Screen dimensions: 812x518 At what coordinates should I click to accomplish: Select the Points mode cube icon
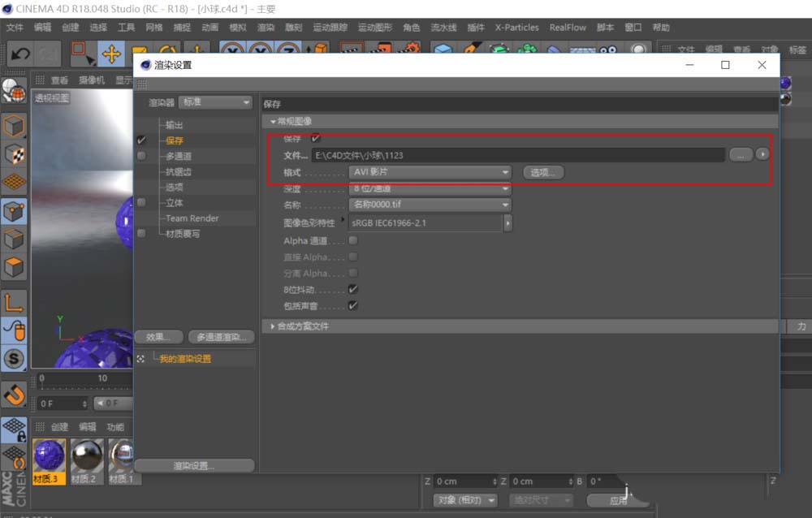[14, 212]
